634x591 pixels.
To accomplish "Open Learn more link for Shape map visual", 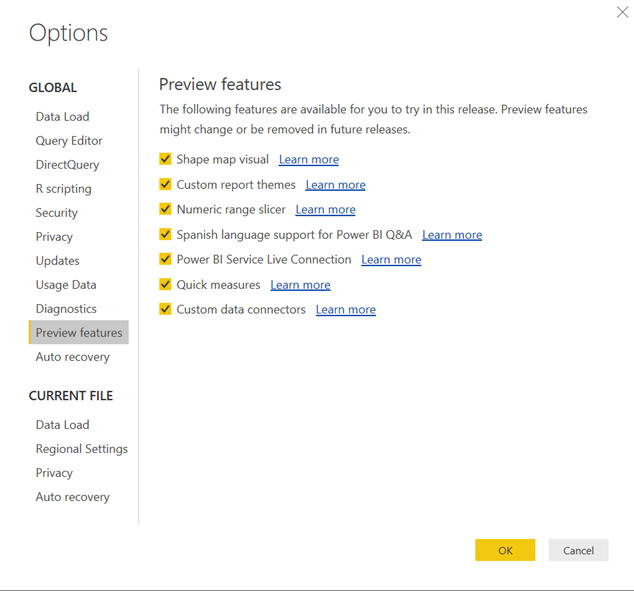I will [309, 159].
